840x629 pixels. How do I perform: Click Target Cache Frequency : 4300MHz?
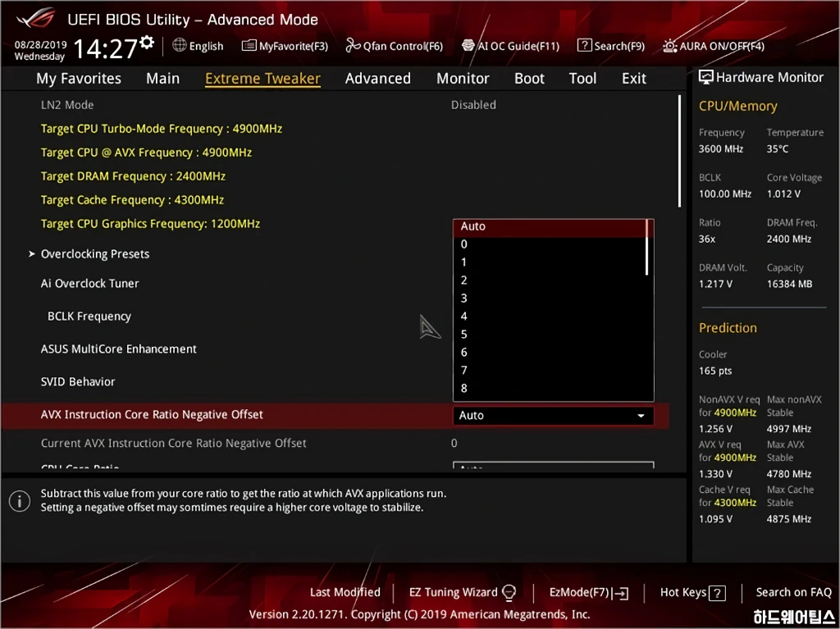click(x=132, y=200)
